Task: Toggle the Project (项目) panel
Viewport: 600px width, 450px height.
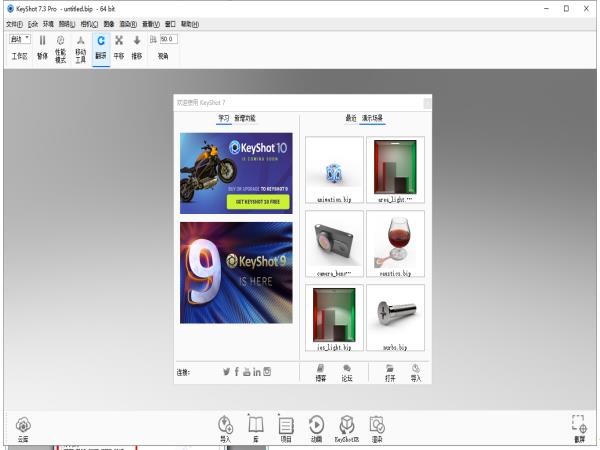Action: (286, 429)
